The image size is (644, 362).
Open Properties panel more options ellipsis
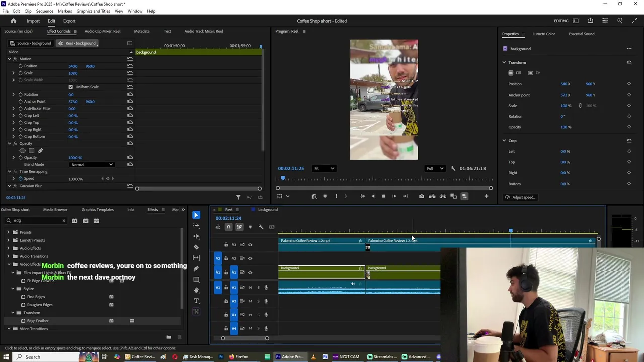629,49
